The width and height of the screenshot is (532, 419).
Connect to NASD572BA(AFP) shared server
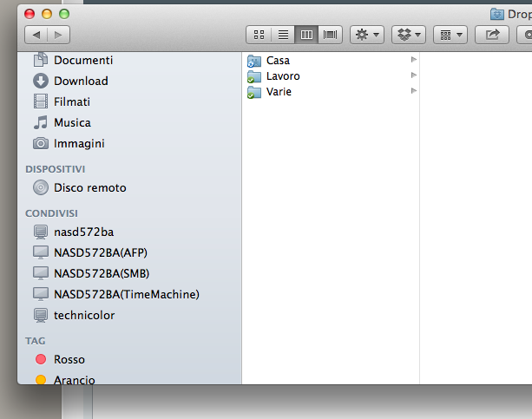[x=100, y=252]
